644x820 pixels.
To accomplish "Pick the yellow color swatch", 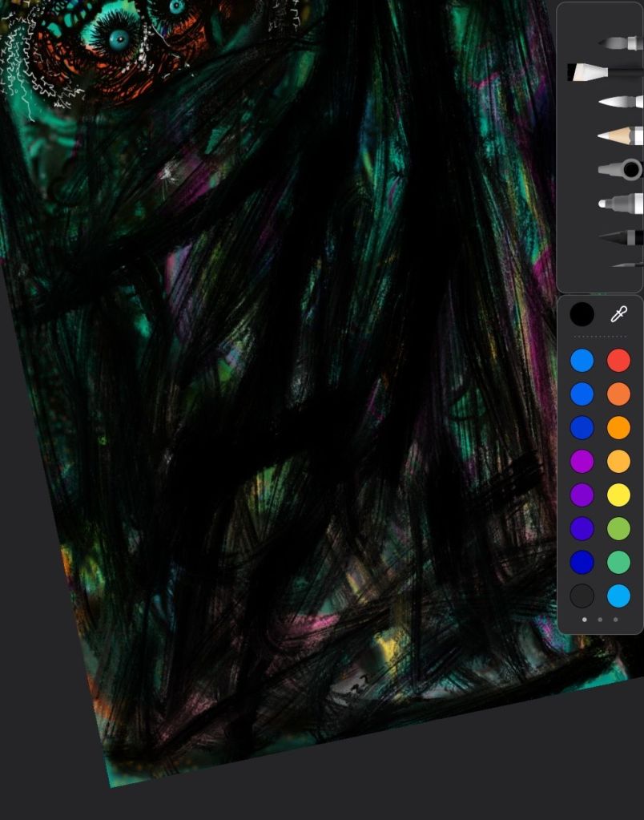I will pyautogui.click(x=618, y=495).
